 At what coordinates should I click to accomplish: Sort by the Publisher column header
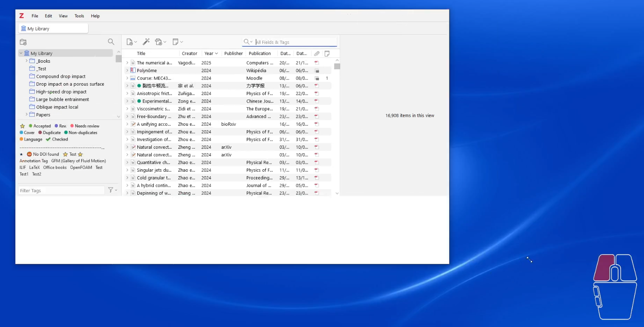(233, 53)
